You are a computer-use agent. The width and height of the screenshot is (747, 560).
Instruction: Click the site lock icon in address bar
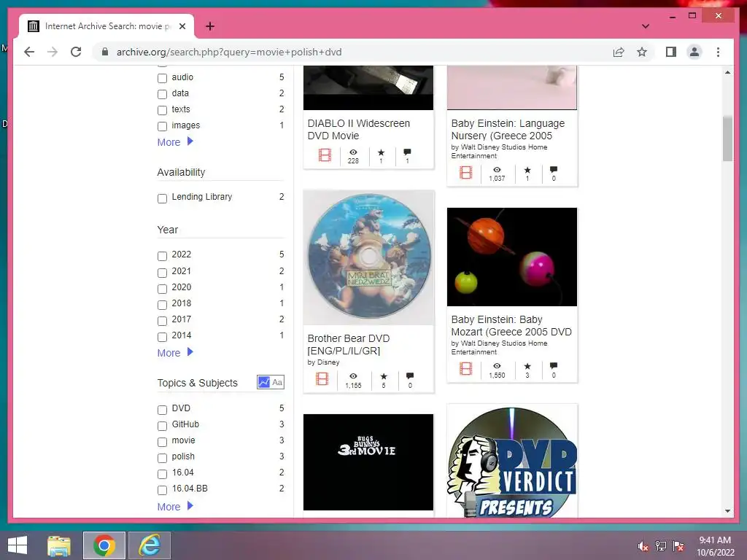[105, 52]
